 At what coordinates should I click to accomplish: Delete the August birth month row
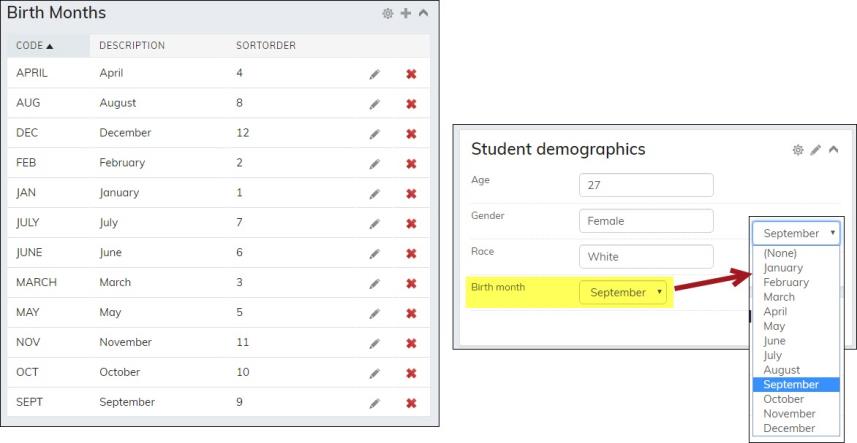[411, 104]
